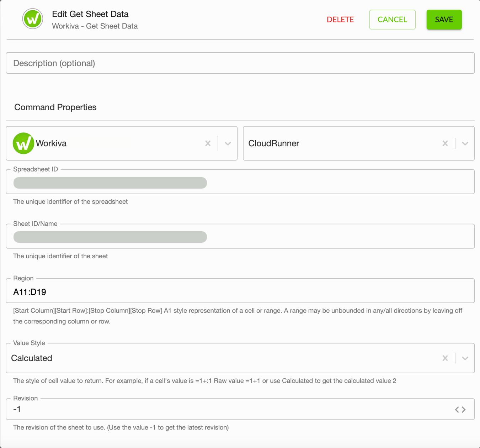Toggle Revision field code view icon
The height and width of the screenshot is (448, 480).
[460, 410]
